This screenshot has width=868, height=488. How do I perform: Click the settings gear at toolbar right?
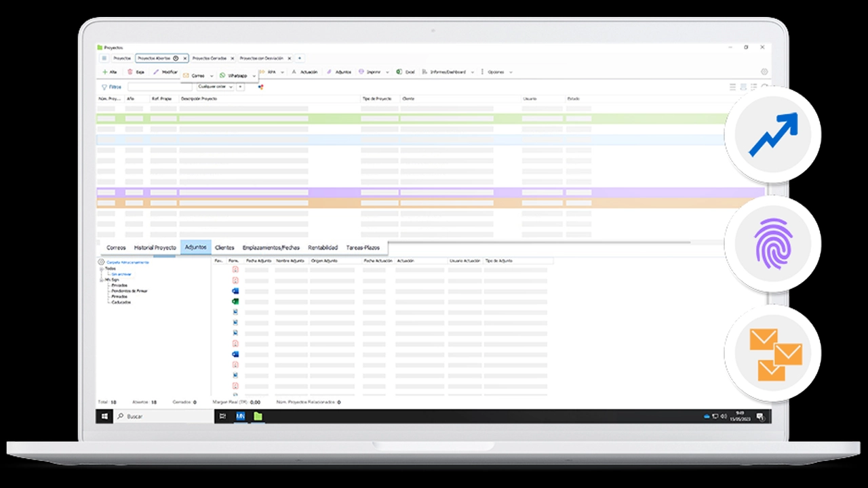764,72
